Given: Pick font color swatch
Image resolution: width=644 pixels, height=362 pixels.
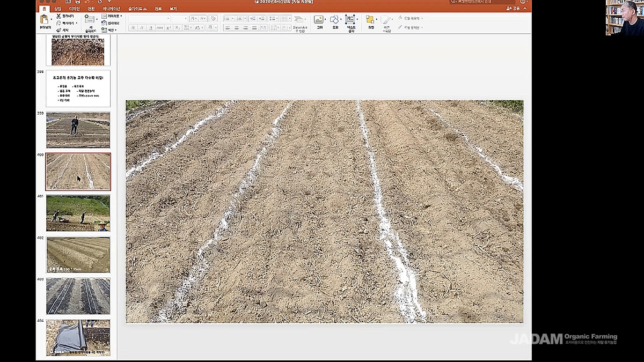Looking at the screenshot, I should [211, 27].
